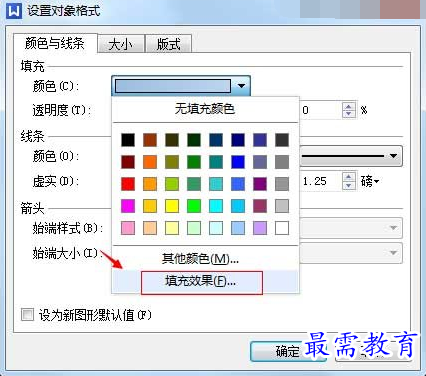
Task: Pick the plum swatch in fourth row
Action: [x=260, y=206]
